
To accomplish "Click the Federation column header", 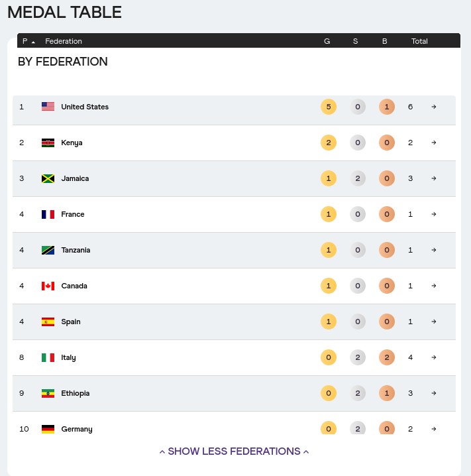I will point(64,41).
